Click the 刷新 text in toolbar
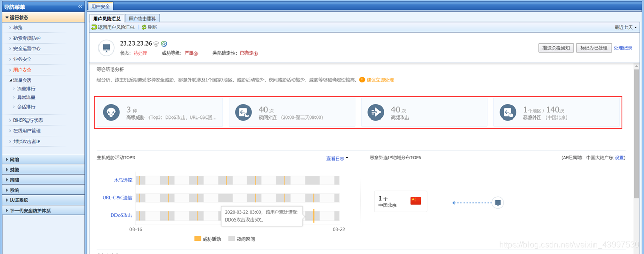 coord(152,27)
